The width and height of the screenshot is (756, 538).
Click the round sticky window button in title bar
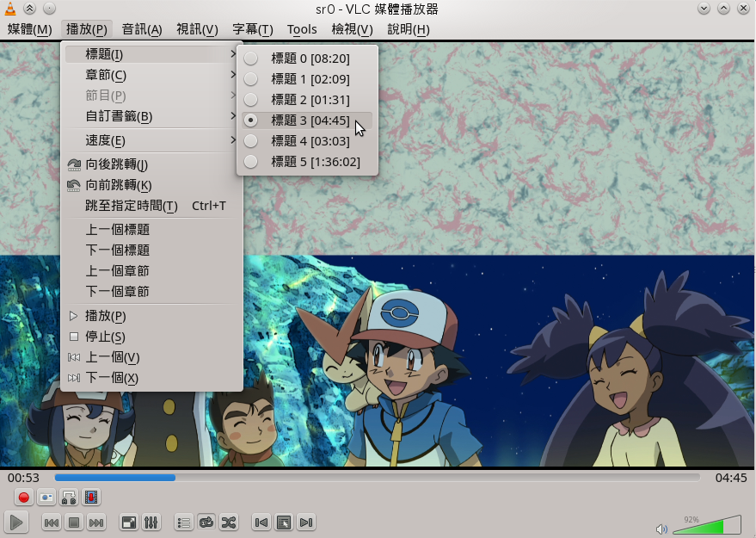49,9
